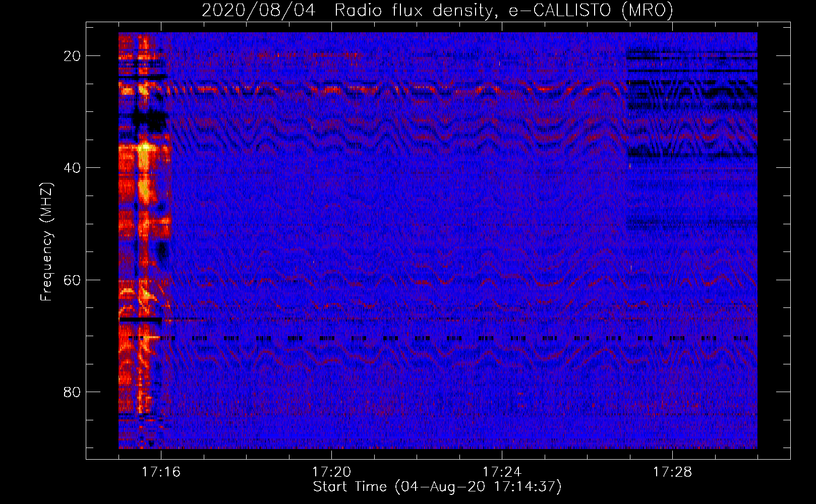Click the 40 MHz frequency tick label
Image resolution: width=816 pixels, height=504 pixels.
coord(72,168)
